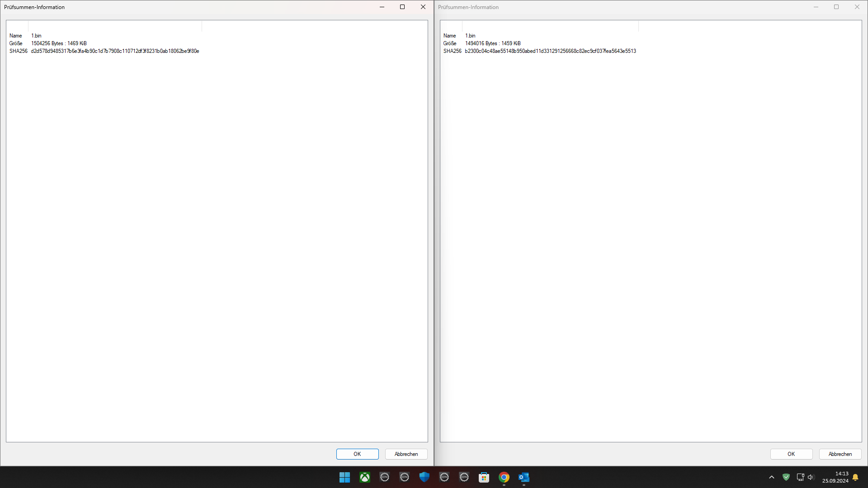Select the SHA256 hash in right dialog
Image resolution: width=868 pixels, height=488 pixels.
coord(550,51)
